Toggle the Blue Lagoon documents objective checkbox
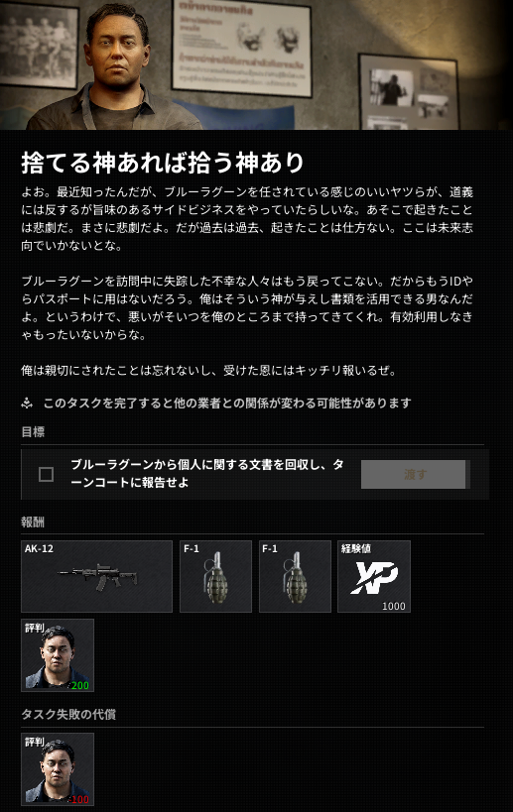 [x=46, y=474]
